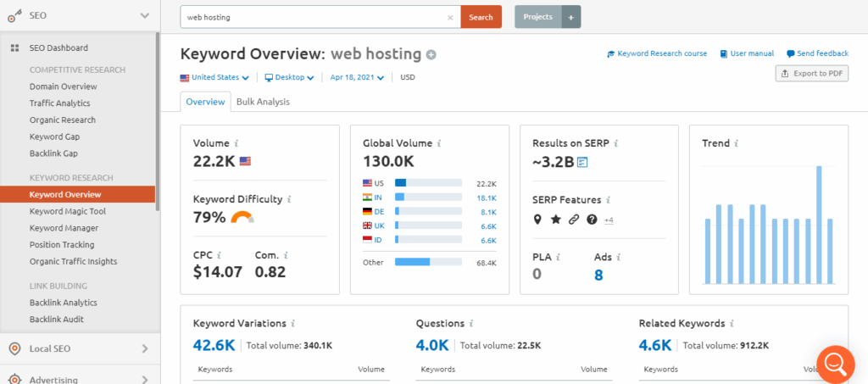Click the Export to PDF button
Image resolution: width=868 pixels, height=384 pixels.
[812, 74]
